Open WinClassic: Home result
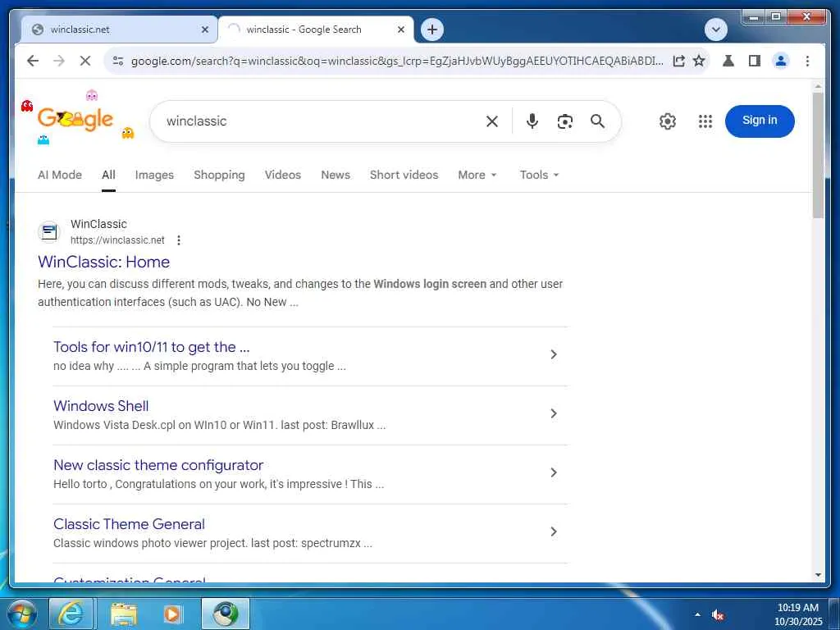The image size is (840, 630). 104,262
